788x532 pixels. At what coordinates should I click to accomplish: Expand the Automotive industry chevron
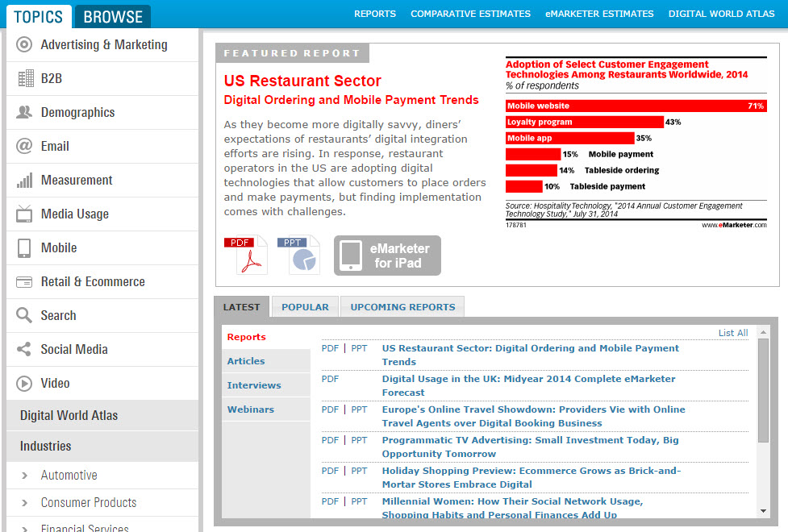pyautogui.click(x=25, y=476)
